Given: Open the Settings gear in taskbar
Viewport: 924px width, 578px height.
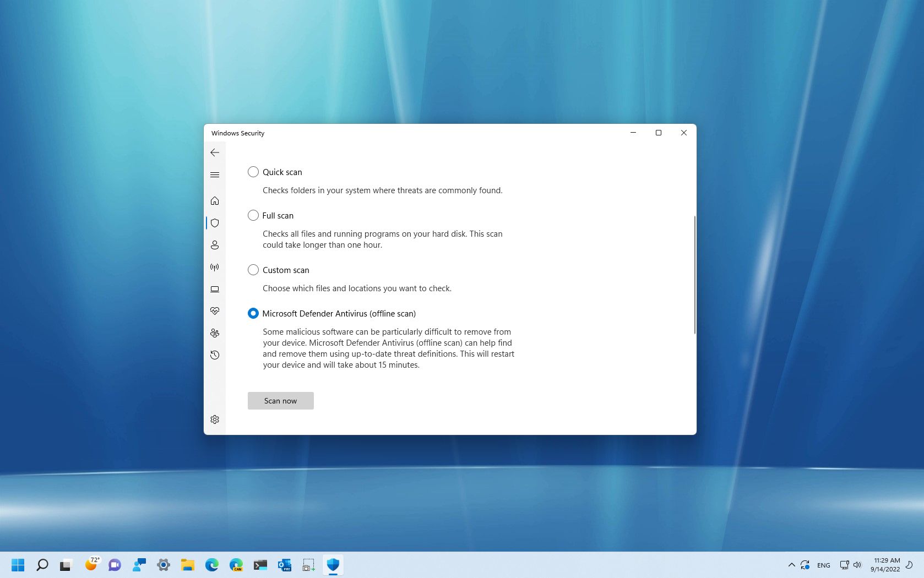Looking at the screenshot, I should [163, 565].
